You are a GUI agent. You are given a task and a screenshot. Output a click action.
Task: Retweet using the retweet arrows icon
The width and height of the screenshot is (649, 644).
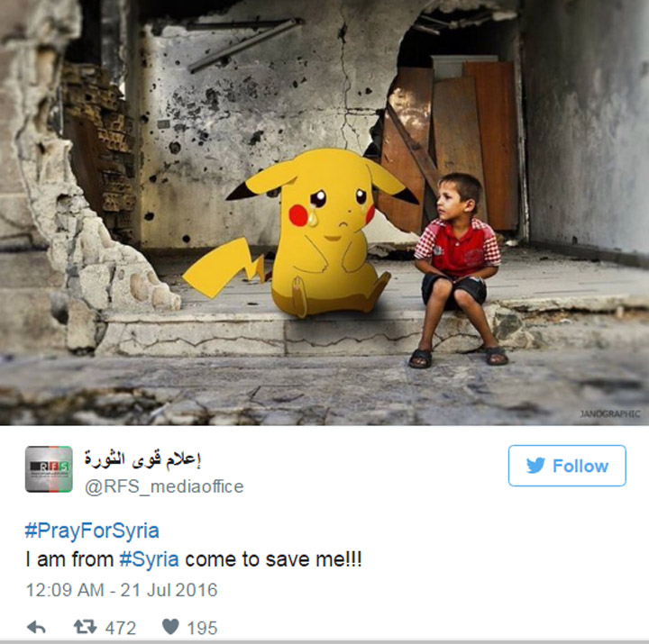pos(86,627)
